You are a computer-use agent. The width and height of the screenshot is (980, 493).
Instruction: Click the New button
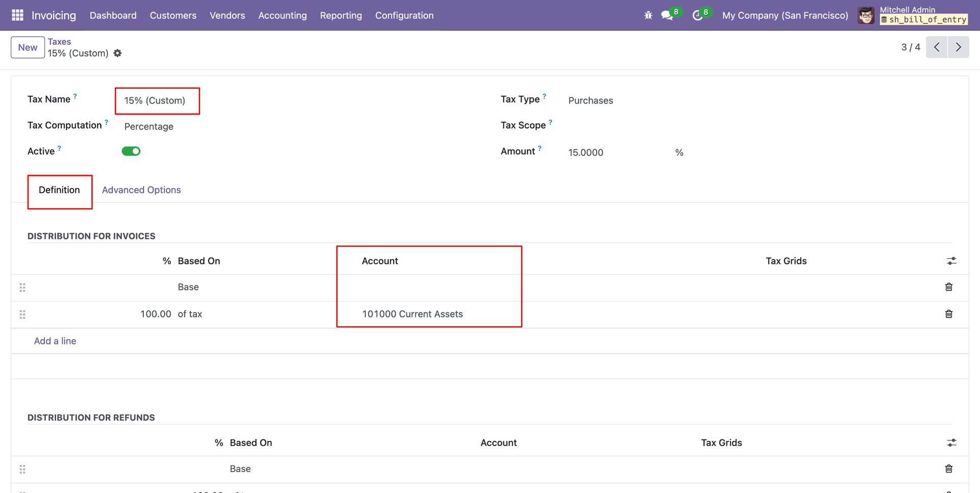(28, 47)
